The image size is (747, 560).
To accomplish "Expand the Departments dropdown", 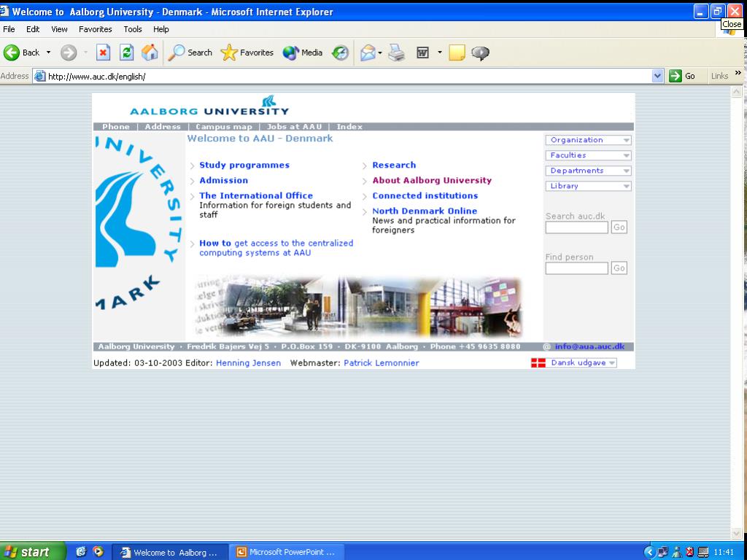I will [589, 171].
